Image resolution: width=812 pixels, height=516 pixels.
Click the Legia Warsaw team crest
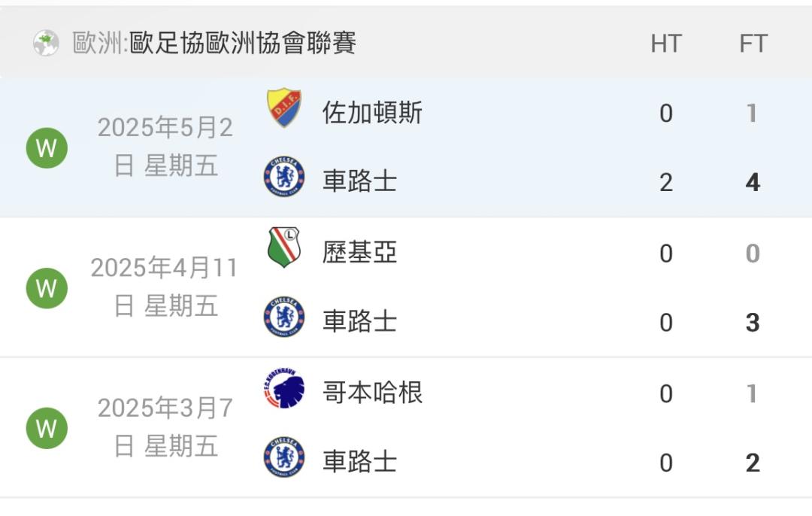tap(283, 247)
